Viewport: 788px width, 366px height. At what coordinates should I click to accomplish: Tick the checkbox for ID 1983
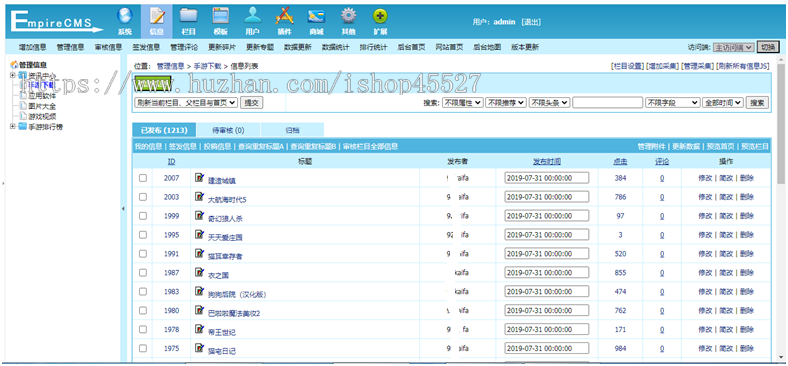pyautogui.click(x=143, y=292)
